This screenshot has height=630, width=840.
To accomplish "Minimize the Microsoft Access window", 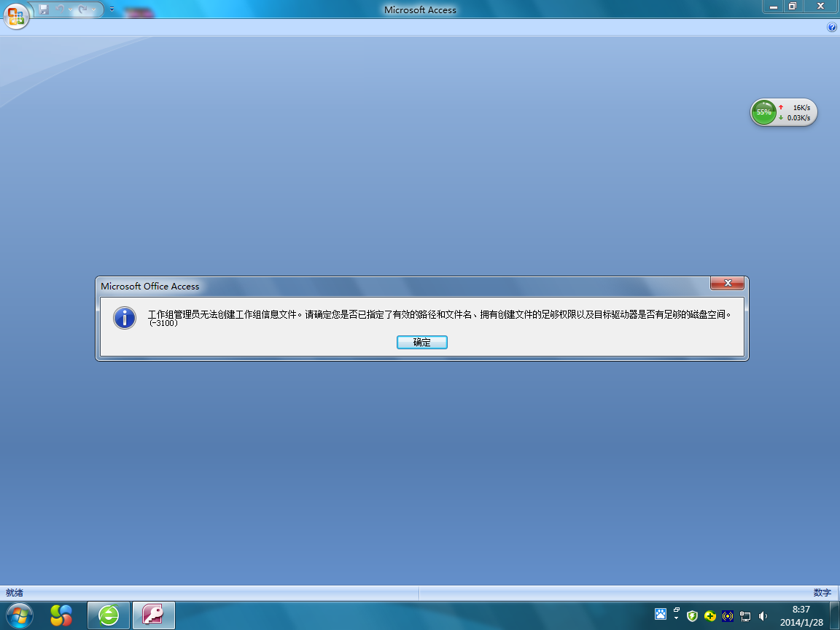I will coord(773,7).
